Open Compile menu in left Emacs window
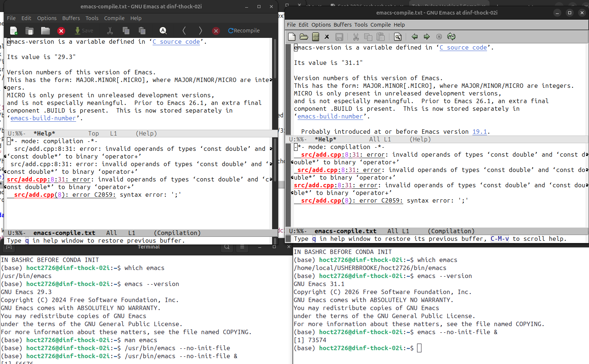589x364 pixels. pyautogui.click(x=114, y=18)
